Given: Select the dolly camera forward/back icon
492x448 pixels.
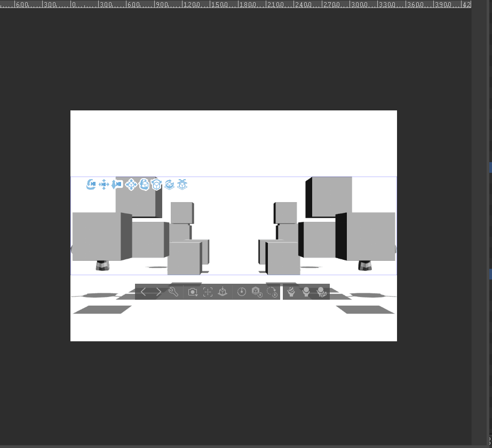Looking at the screenshot, I should coord(117,185).
